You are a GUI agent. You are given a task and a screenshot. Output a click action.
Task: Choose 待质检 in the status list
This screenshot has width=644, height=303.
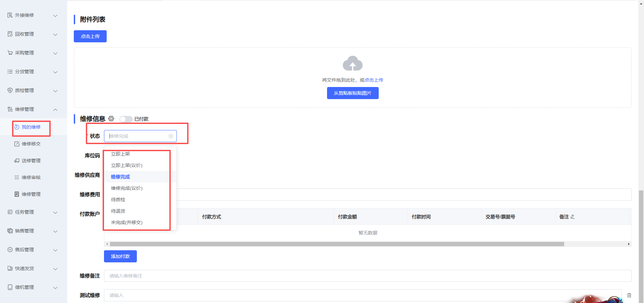[118, 200]
